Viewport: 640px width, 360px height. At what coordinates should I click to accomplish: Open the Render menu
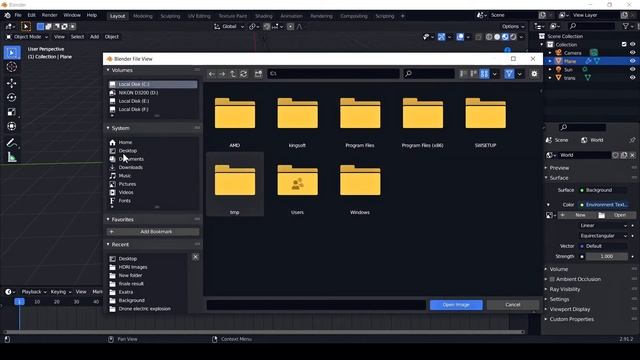(x=49, y=15)
